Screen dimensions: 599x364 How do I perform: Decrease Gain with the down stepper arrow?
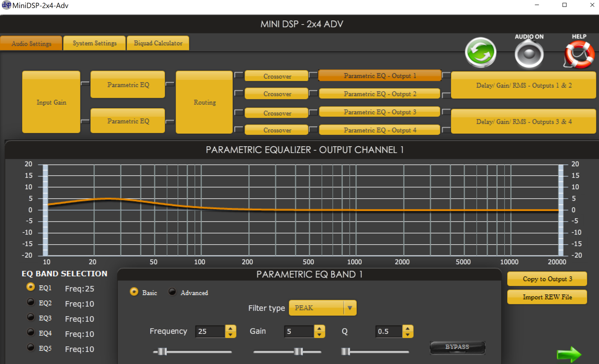pos(319,335)
